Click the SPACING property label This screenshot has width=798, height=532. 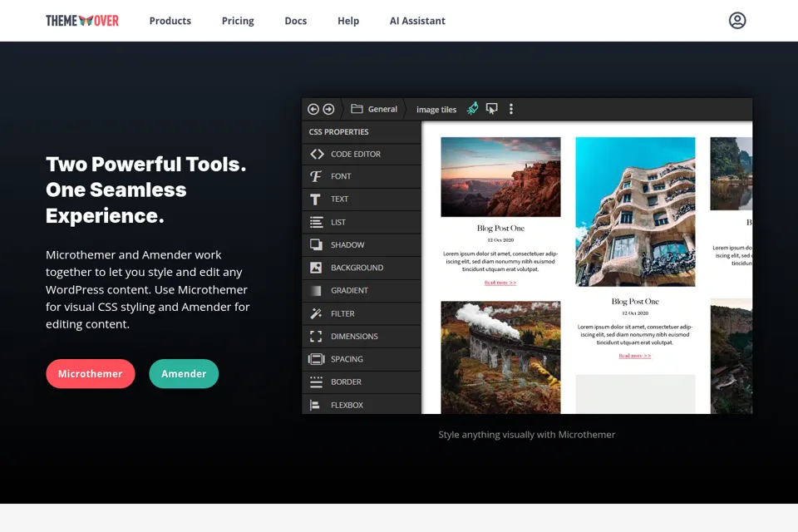347,359
